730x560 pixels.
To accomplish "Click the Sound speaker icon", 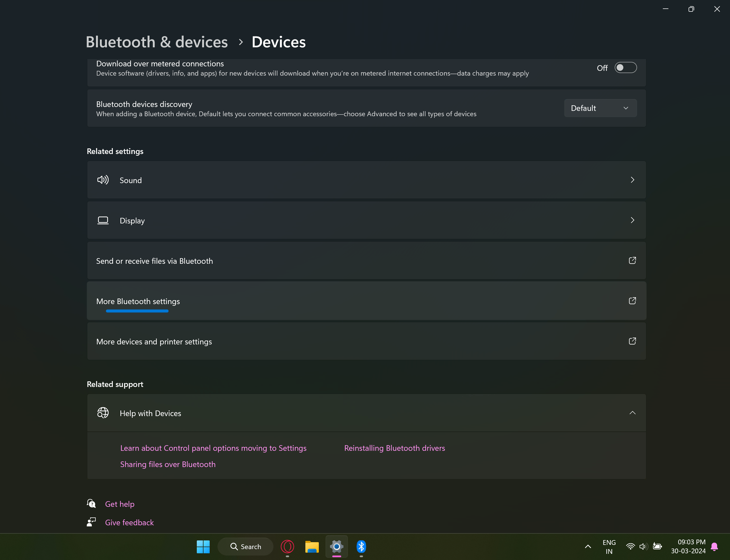I will [x=103, y=180].
